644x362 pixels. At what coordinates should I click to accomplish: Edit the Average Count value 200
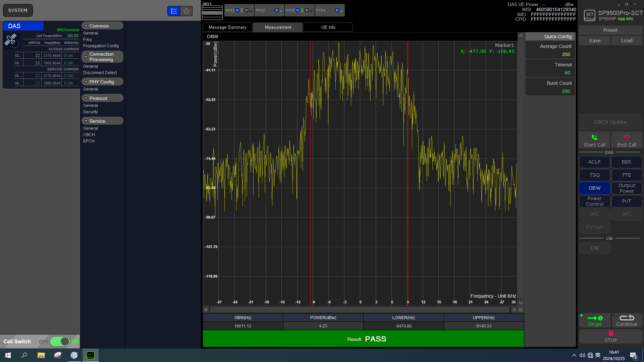point(566,54)
